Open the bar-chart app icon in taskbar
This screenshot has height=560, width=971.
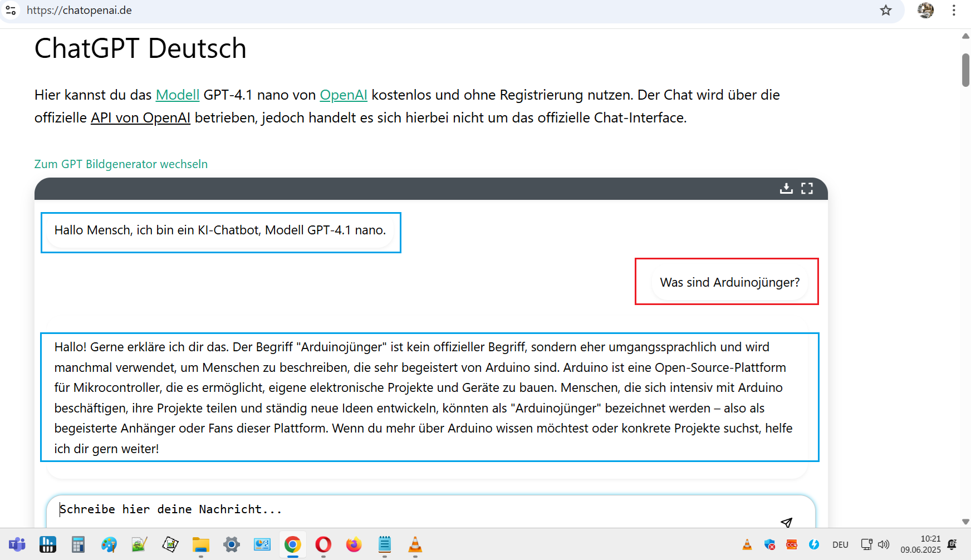pos(48,544)
